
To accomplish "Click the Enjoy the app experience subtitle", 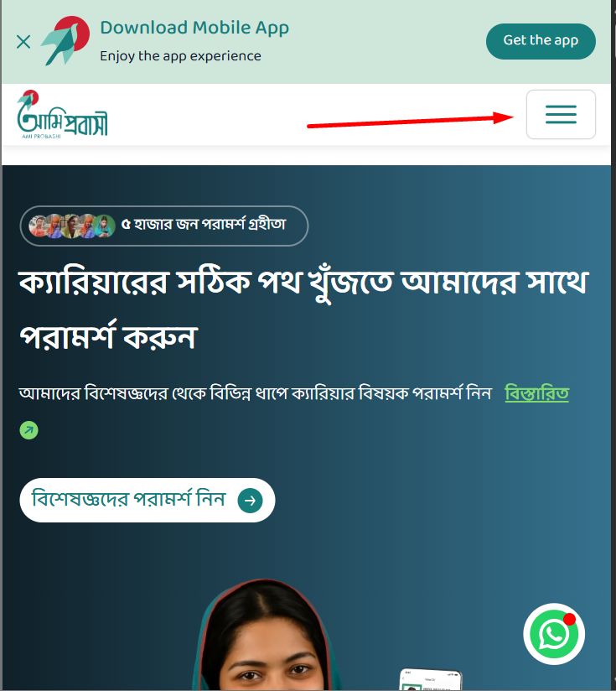I will (180, 56).
